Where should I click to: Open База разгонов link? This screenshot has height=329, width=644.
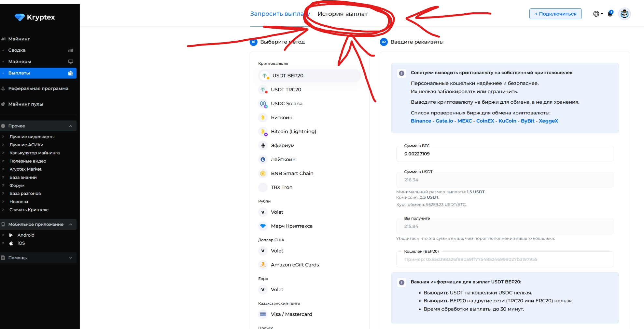click(x=25, y=193)
